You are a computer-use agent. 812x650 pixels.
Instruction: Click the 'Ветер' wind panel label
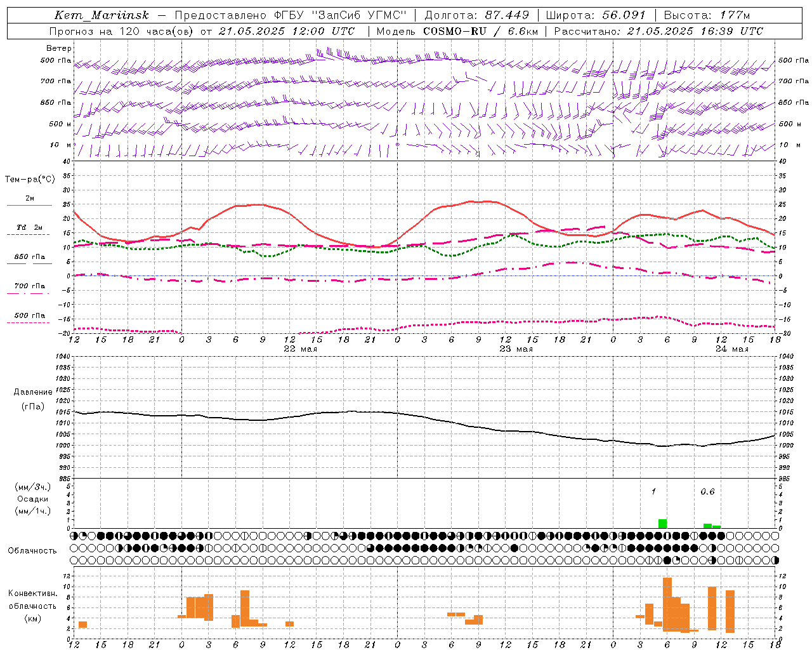point(59,48)
